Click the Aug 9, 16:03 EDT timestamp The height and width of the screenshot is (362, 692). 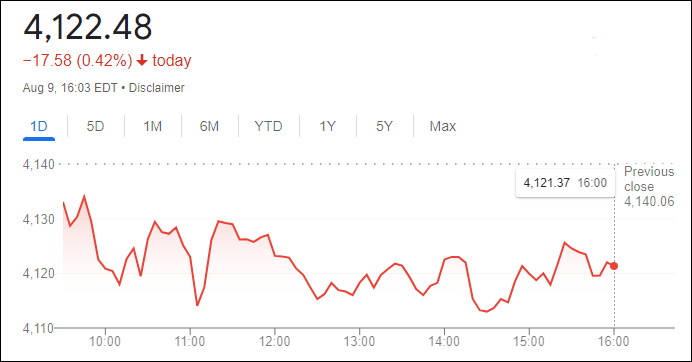[70, 88]
